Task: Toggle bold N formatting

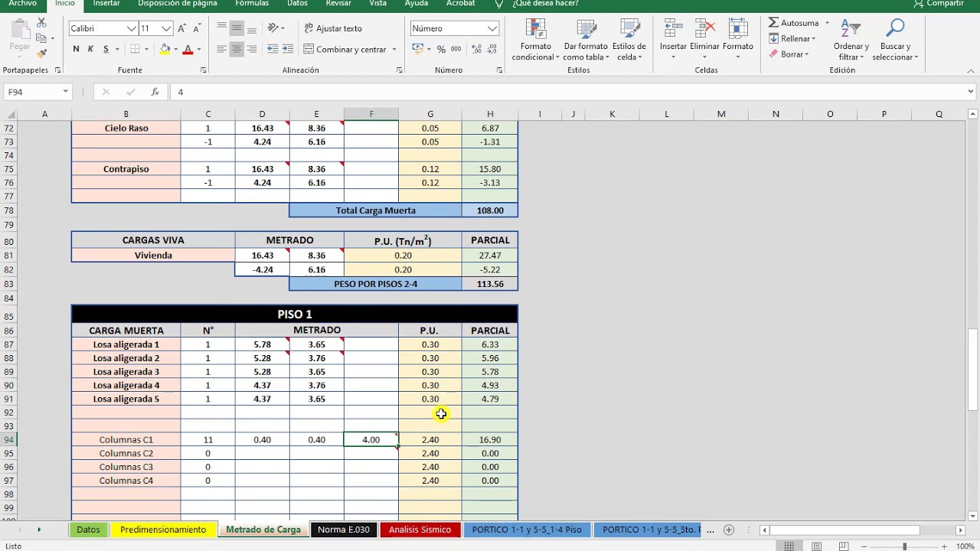Action: click(x=76, y=49)
